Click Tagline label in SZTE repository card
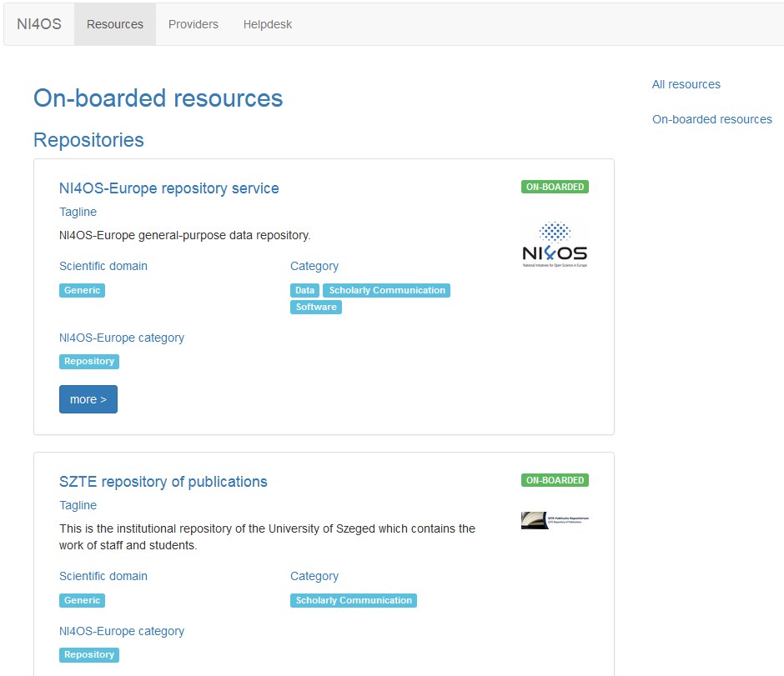Image resolution: width=784 pixels, height=676 pixels. 78,505
